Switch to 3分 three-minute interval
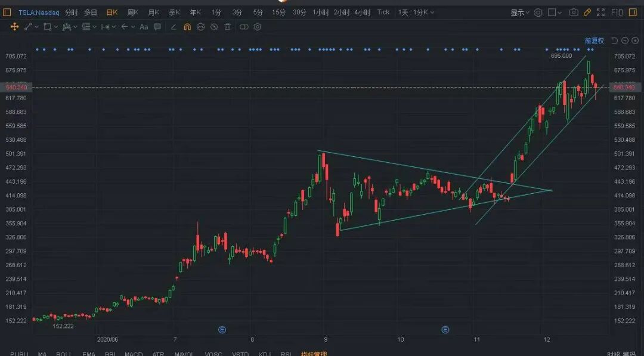Viewport: 644px width, 356px height. point(237,13)
